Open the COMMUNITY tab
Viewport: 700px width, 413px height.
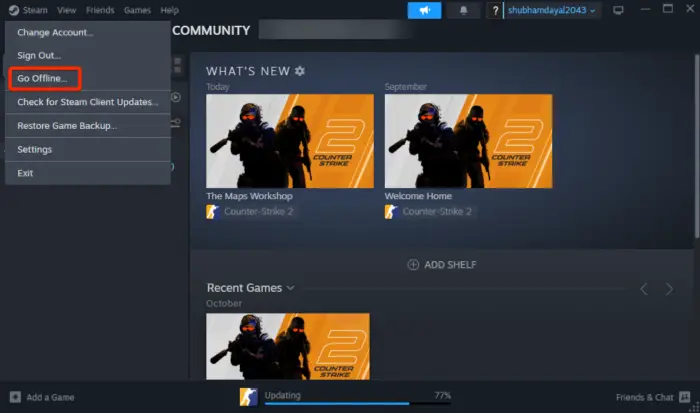211,30
